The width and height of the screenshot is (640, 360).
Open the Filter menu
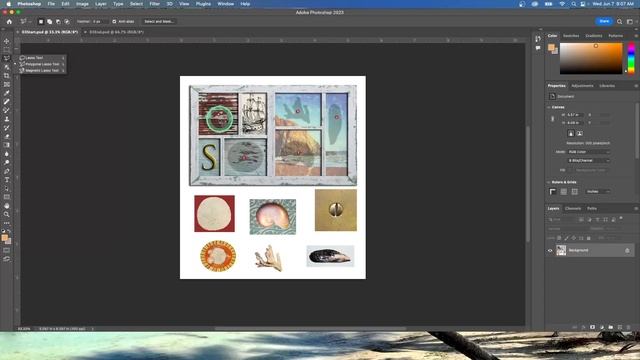pyautogui.click(x=154, y=4)
